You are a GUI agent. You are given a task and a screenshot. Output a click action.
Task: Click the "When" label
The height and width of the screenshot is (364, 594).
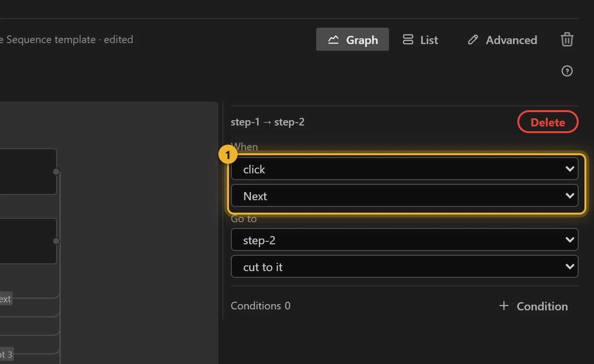pyautogui.click(x=244, y=147)
